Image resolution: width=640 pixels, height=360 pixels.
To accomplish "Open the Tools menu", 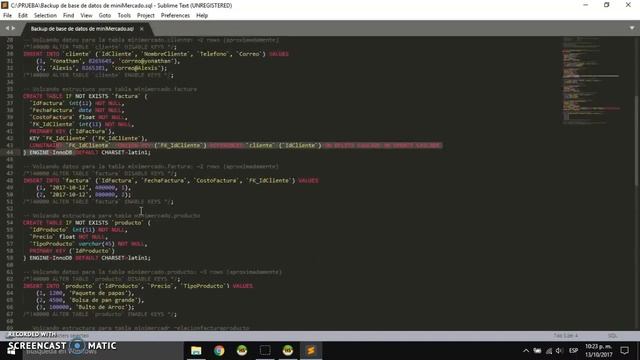I will 124,16.
